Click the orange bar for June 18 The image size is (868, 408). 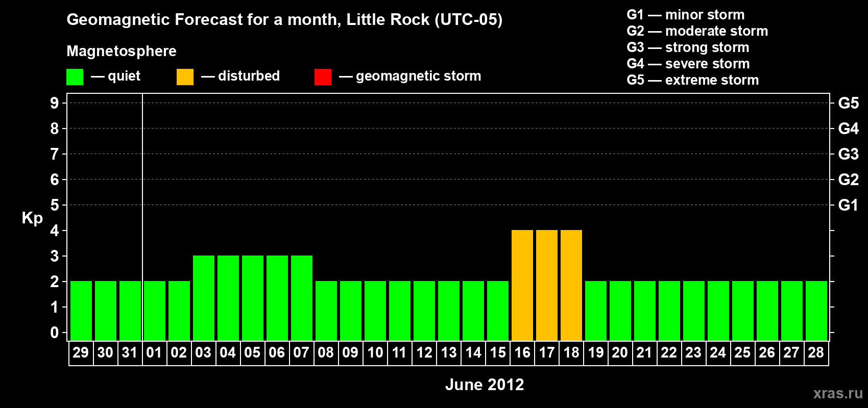click(571, 285)
